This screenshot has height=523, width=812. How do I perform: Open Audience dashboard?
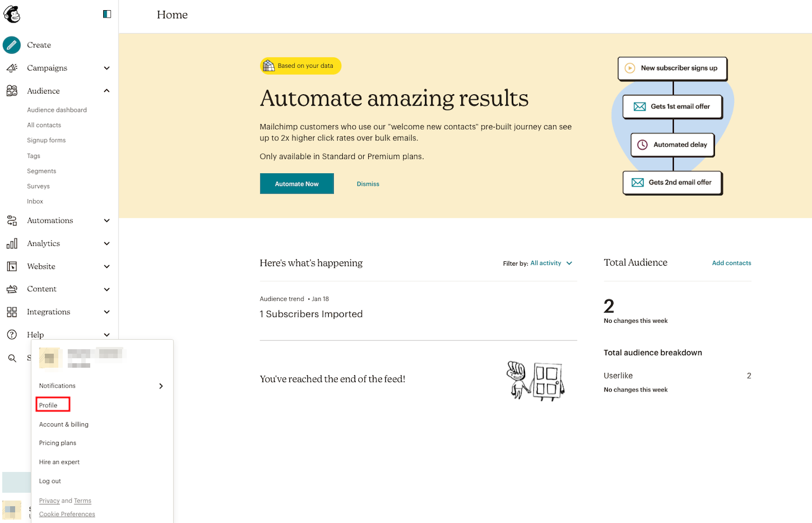point(57,110)
